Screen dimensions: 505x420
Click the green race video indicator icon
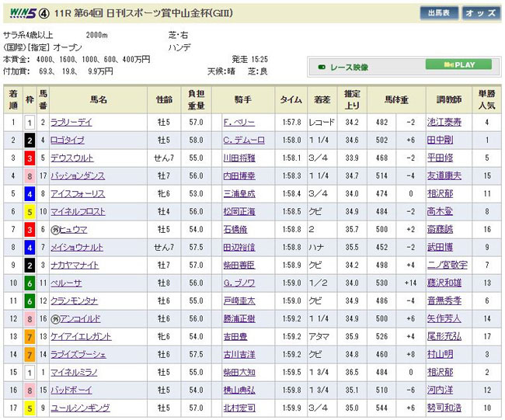322,65
